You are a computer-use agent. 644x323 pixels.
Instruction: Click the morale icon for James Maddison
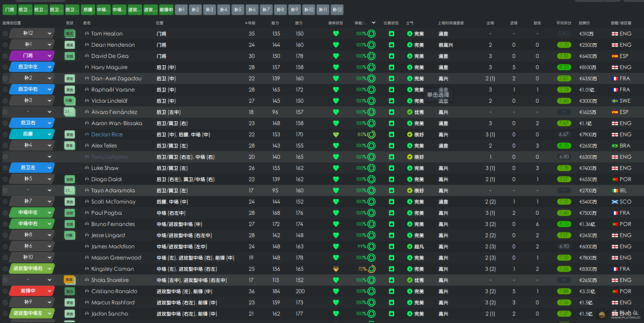(x=410, y=246)
